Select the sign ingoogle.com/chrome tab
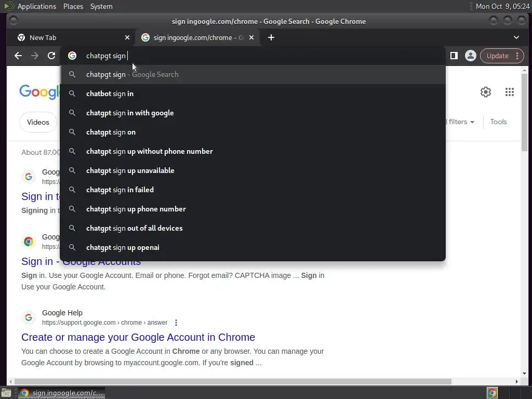This screenshot has width=532, height=399. (x=197, y=37)
